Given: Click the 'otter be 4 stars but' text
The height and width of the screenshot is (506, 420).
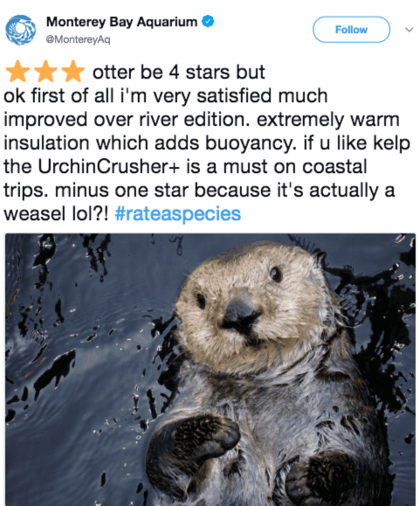Looking at the screenshot, I should click(179, 72).
